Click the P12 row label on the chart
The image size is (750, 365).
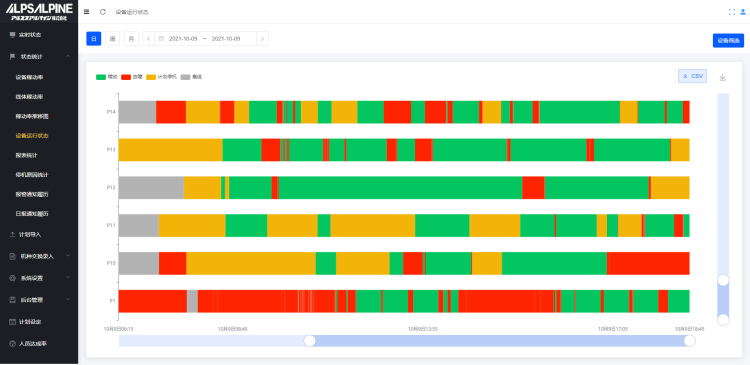tap(111, 188)
